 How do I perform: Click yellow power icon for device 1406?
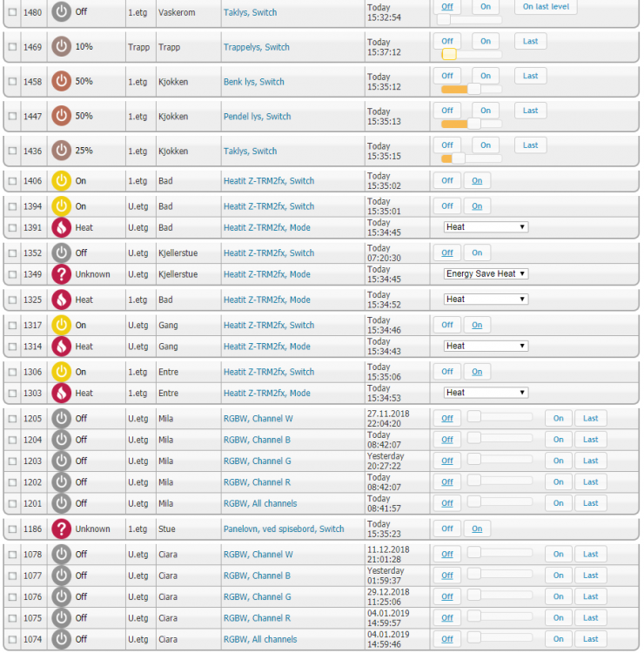click(x=61, y=181)
